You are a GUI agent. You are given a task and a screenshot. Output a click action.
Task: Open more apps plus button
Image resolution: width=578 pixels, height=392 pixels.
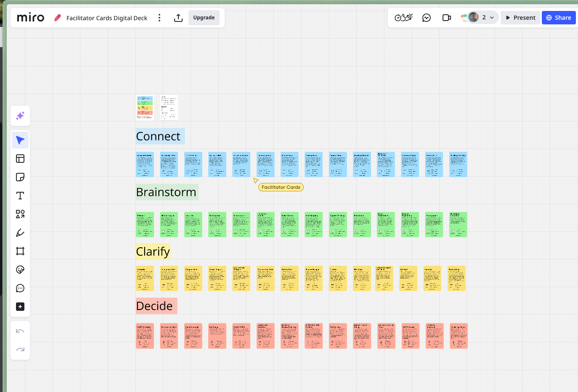point(20,307)
